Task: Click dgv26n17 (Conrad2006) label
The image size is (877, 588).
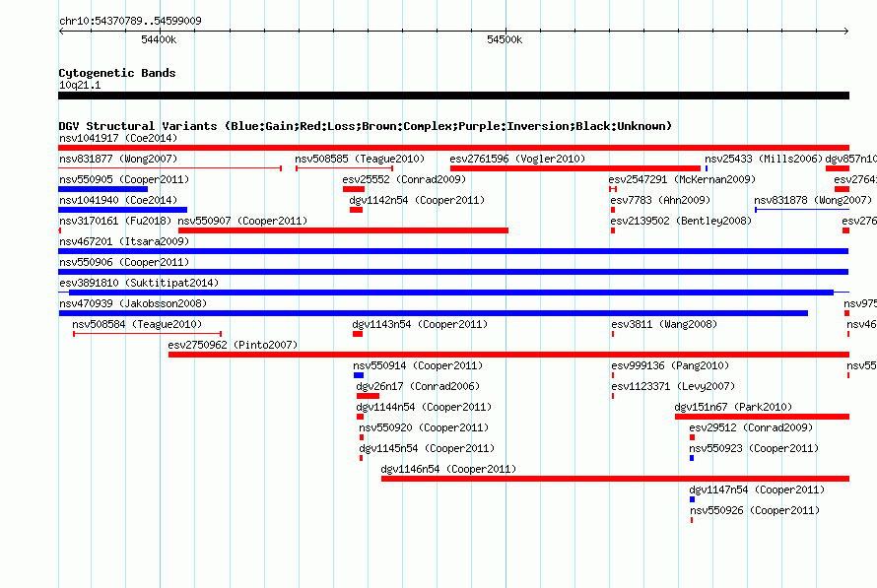Action: point(418,386)
